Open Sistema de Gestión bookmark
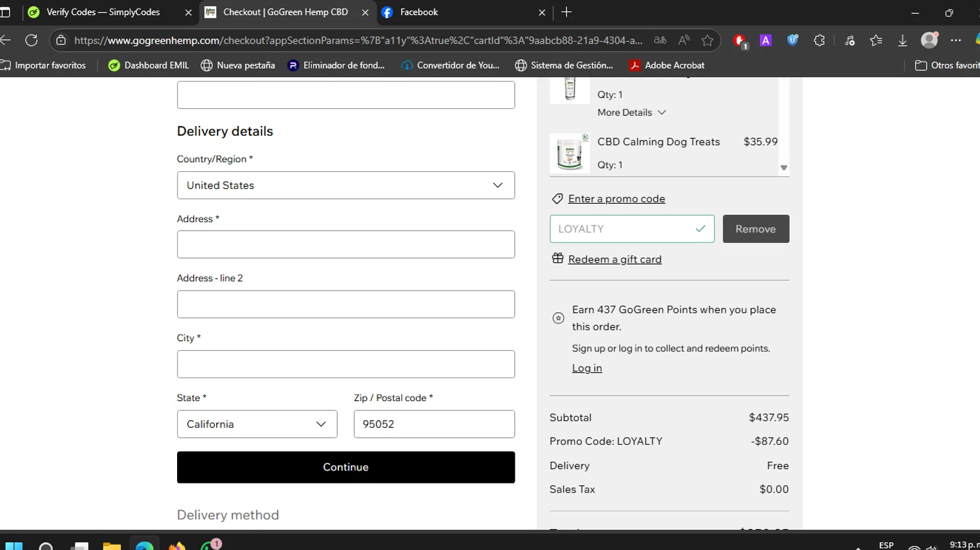Screen dimensions: 980x550 pyautogui.click(x=564, y=65)
